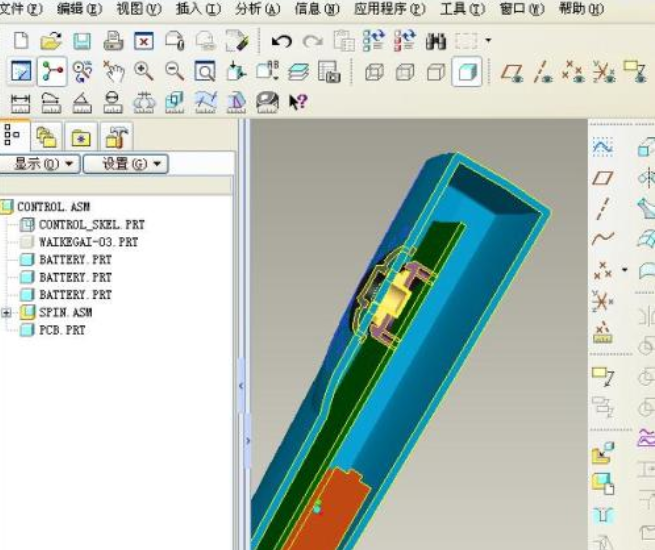
Task: Open the 视图 (View) menu
Action: click(139, 8)
